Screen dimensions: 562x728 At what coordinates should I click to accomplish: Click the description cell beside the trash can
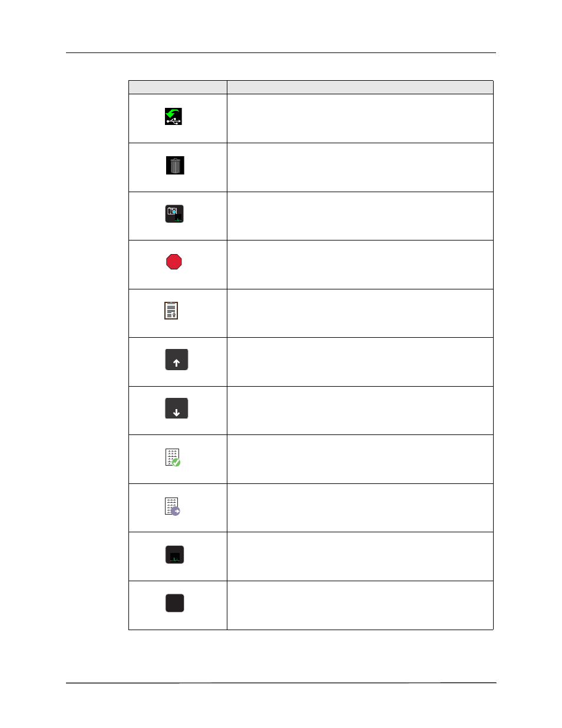click(360, 167)
